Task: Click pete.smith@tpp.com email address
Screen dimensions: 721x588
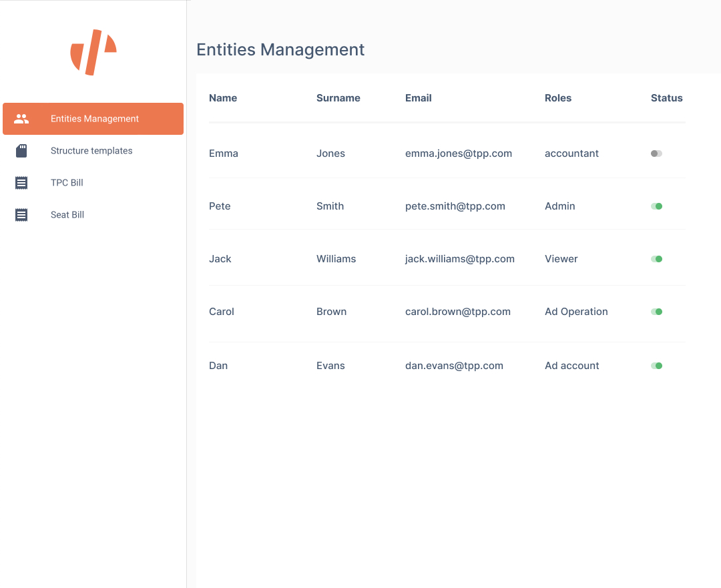Action: [455, 206]
